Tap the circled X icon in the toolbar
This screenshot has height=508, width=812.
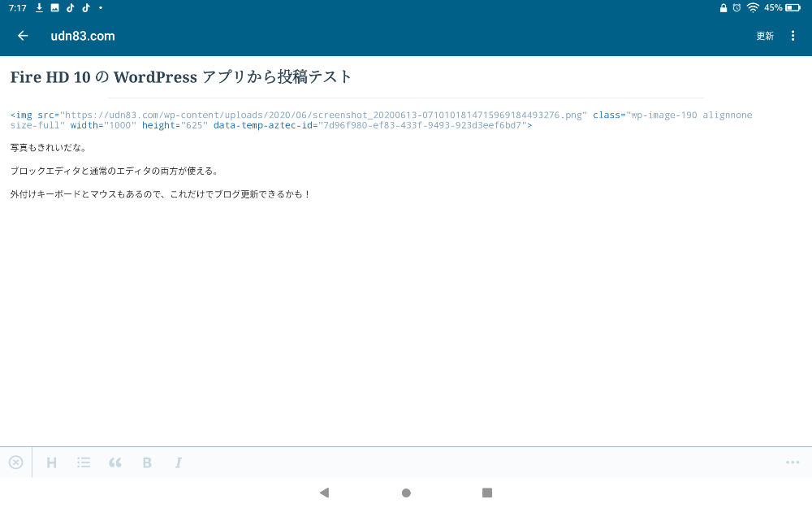pyautogui.click(x=16, y=462)
